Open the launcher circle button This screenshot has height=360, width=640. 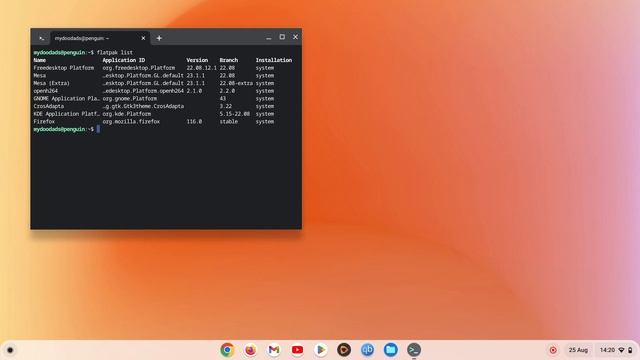(x=10, y=350)
